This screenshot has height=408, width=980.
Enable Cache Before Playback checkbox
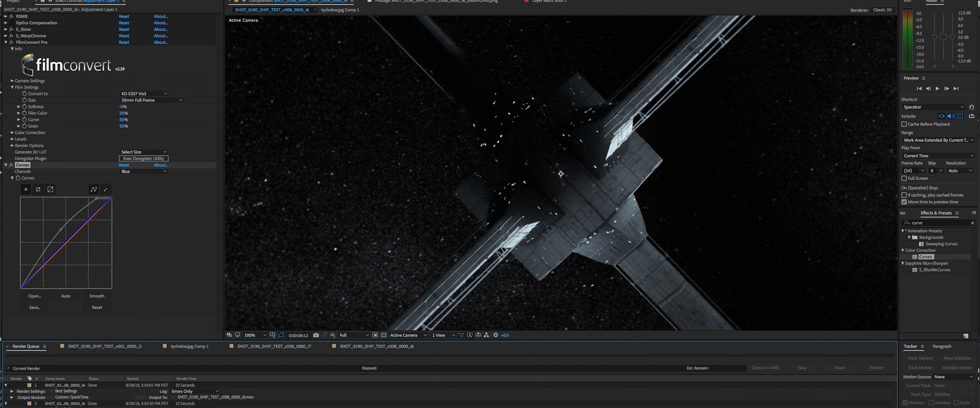coord(904,124)
